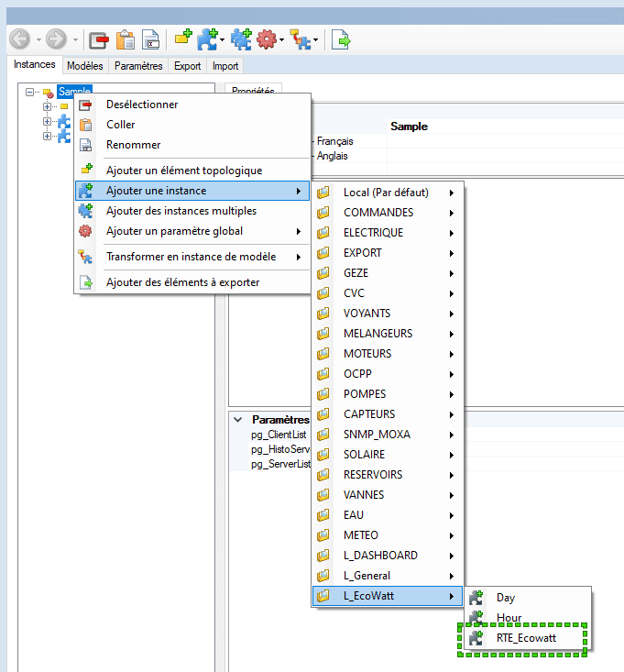Open METEO library submenu

(388, 535)
